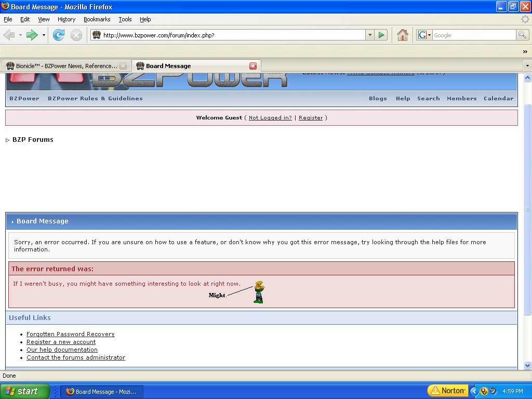Open the forward history dropdown arrow
Screen dimensions: 532x399
(44, 35)
